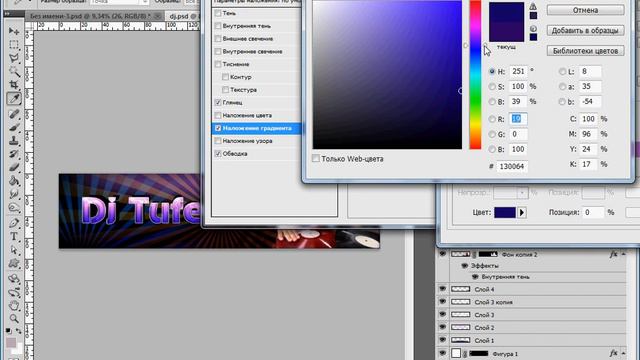640x360 pixels.
Task: Open the Наложение цвета settings row
Action: (256, 116)
